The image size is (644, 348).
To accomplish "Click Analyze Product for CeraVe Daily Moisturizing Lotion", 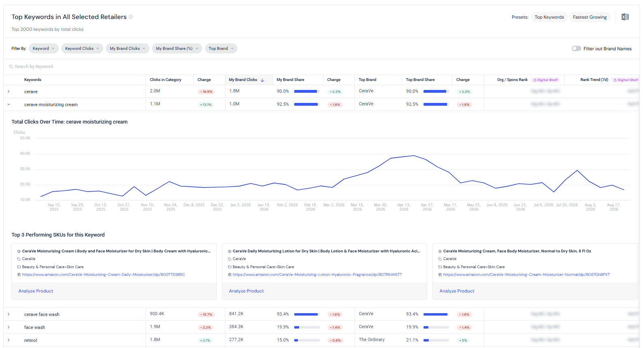I will [246, 291].
